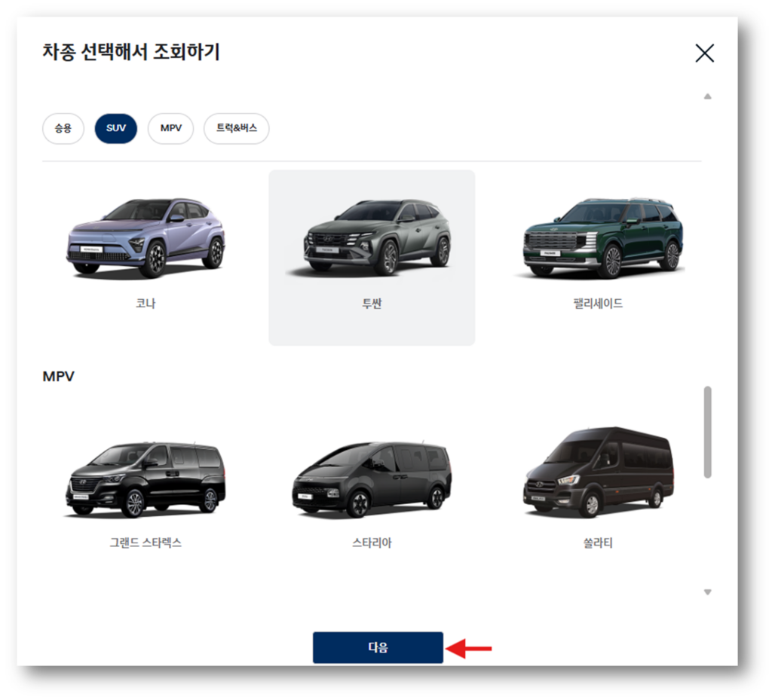Select the MPV filter chip
772x700 pixels.
point(170,128)
